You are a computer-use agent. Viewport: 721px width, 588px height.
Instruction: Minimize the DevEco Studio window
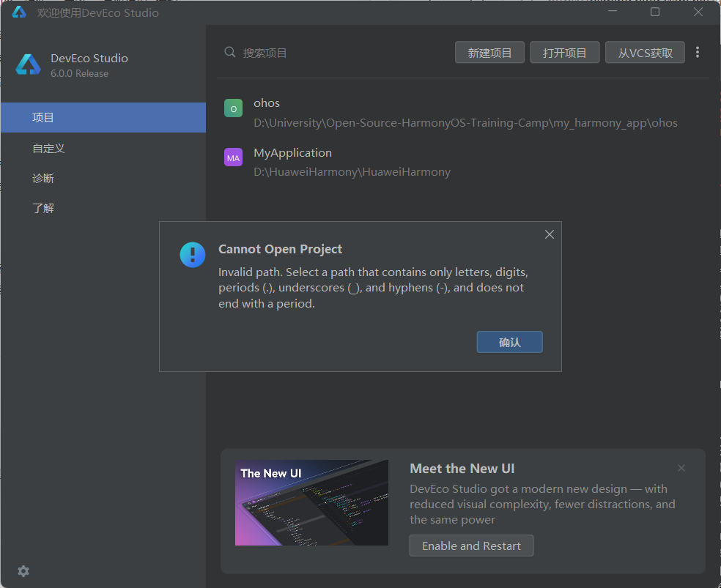[x=613, y=12]
